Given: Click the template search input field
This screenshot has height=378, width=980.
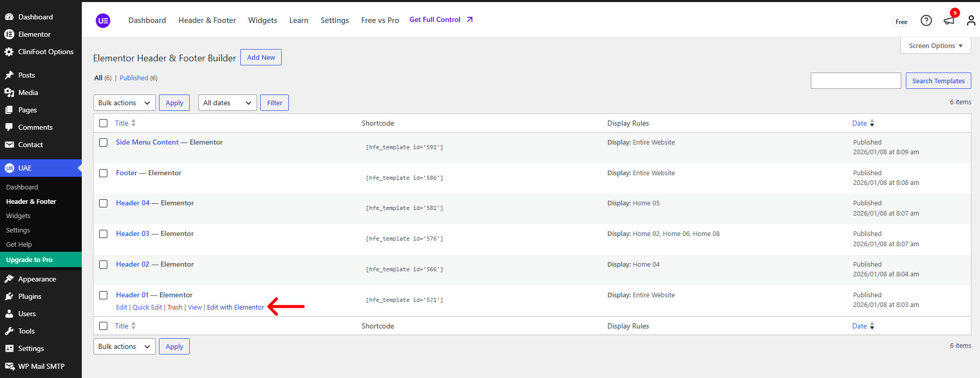Looking at the screenshot, I should point(856,81).
